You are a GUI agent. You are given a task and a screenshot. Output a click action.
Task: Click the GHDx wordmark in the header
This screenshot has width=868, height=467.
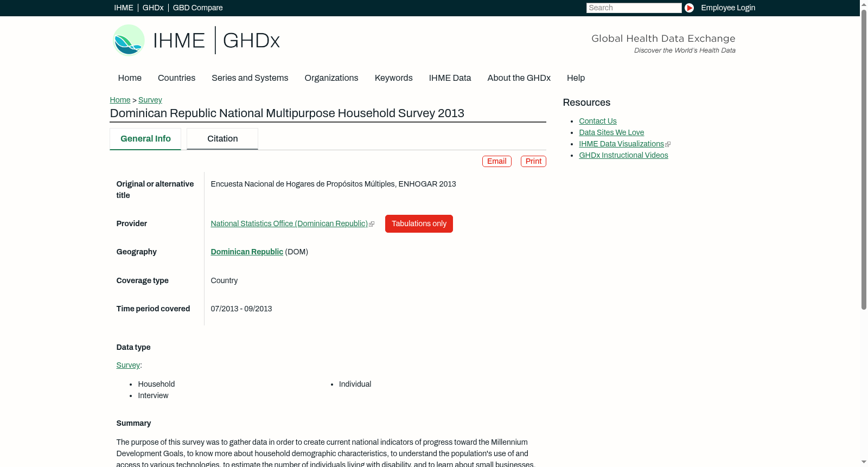pyautogui.click(x=251, y=41)
